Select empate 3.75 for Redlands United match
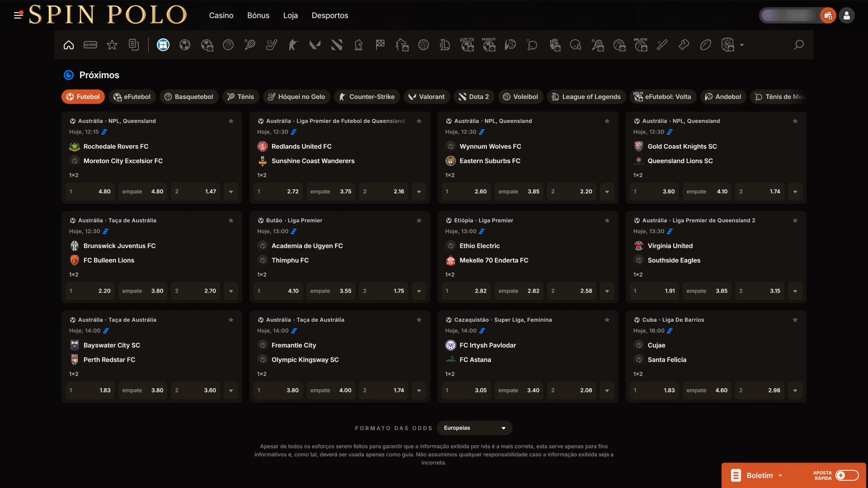Image resolution: width=868 pixels, height=488 pixels. pos(331,192)
